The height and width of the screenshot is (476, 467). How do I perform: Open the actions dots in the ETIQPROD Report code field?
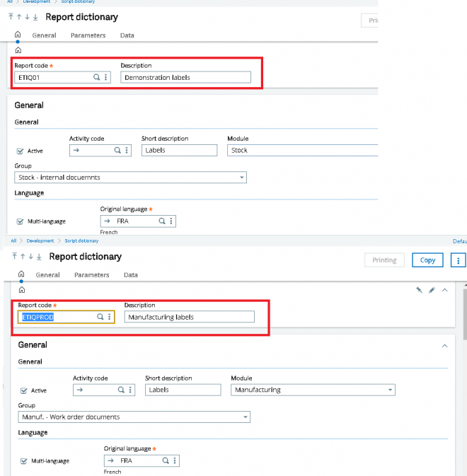tap(110, 318)
